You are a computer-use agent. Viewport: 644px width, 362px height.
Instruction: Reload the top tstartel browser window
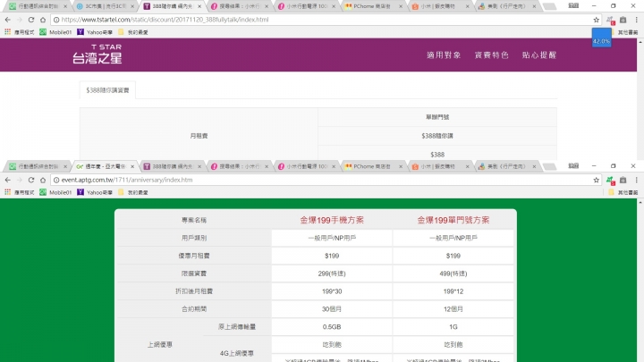31,20
